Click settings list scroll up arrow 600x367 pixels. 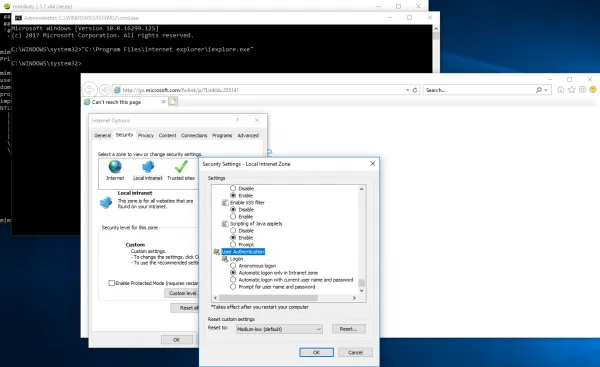(x=362, y=189)
